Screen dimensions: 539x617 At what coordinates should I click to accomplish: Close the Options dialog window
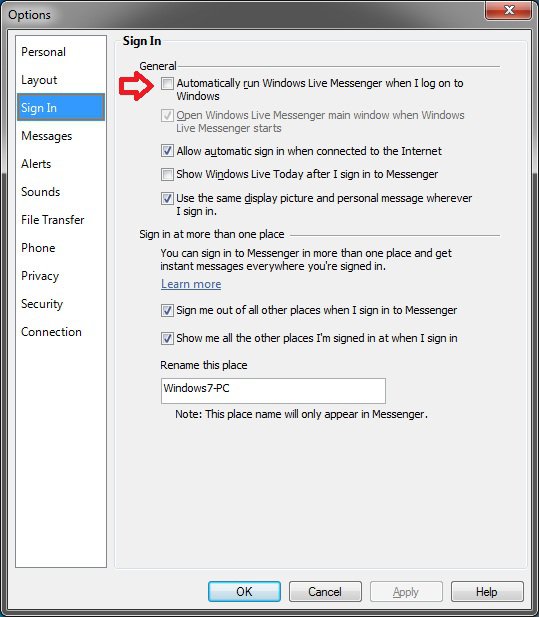(509, 10)
